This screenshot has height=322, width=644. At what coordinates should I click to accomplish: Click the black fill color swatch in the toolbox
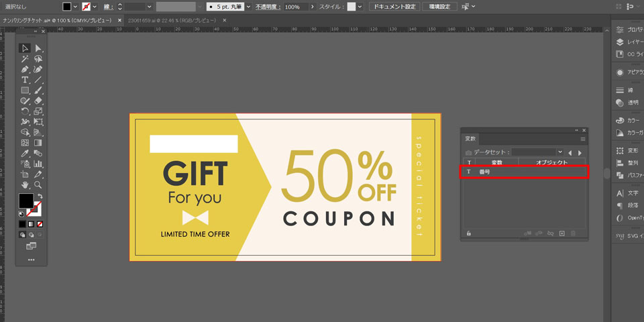25,201
